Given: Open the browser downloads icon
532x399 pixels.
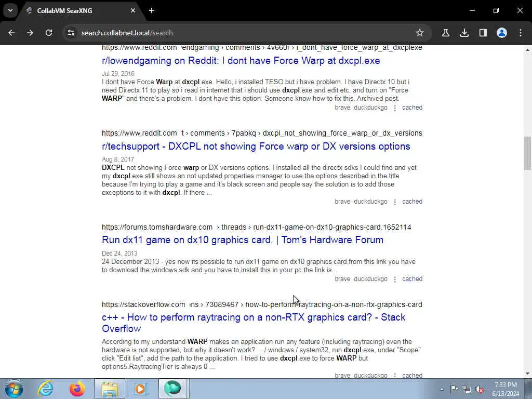Looking at the screenshot, I should (x=464, y=33).
